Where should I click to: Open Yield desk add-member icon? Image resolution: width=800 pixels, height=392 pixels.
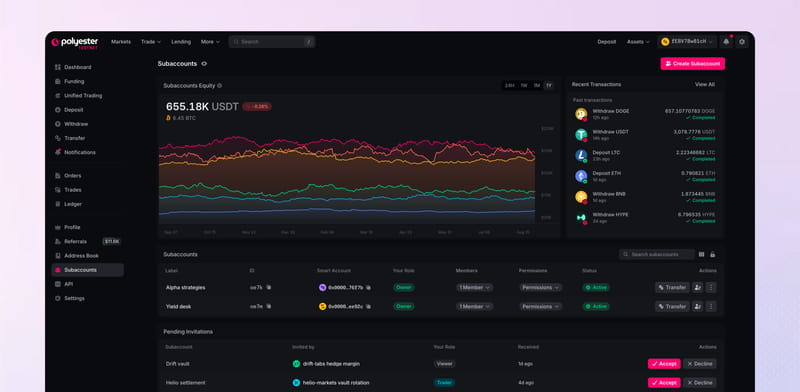[697, 306]
